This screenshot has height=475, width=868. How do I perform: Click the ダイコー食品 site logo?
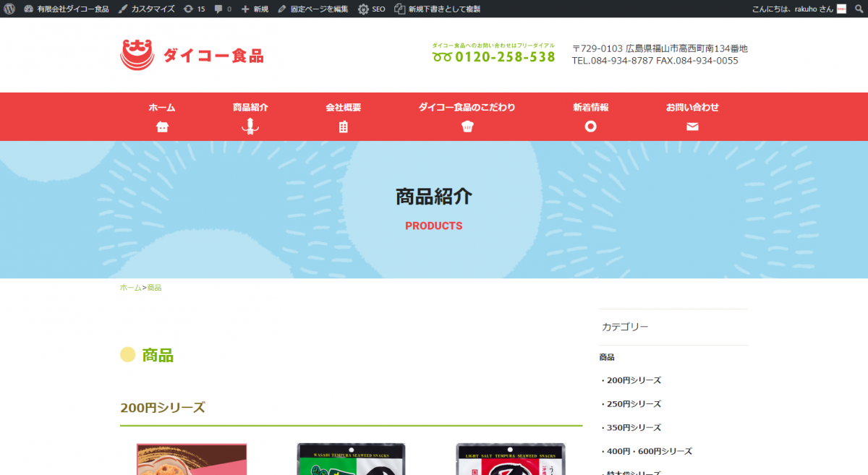click(x=192, y=55)
